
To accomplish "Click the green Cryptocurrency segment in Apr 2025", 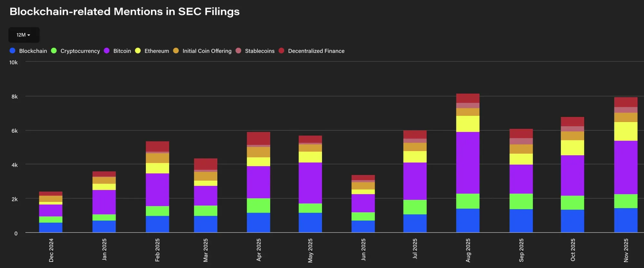I will coord(258,205).
